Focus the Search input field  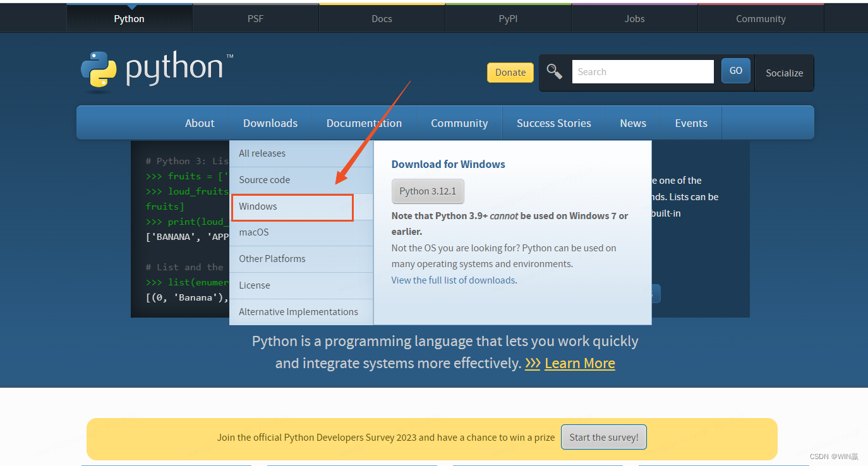coord(643,71)
